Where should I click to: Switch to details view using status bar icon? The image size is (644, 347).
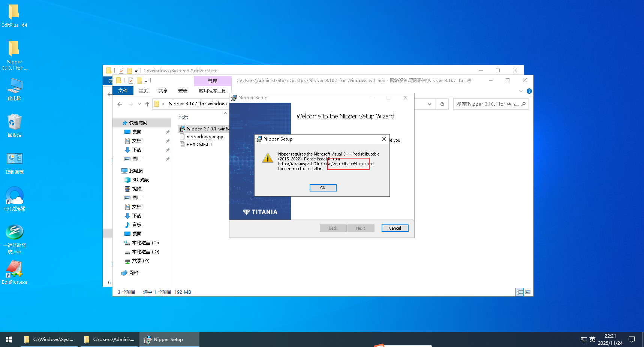pyautogui.click(x=520, y=292)
